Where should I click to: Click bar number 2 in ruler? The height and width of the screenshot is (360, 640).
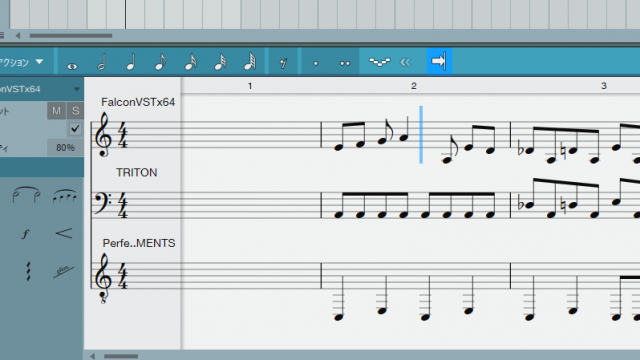(413, 86)
